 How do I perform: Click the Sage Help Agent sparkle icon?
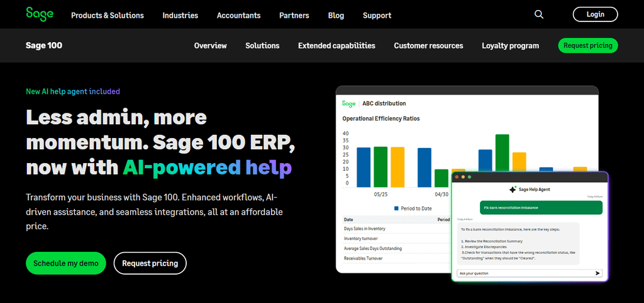point(513,190)
